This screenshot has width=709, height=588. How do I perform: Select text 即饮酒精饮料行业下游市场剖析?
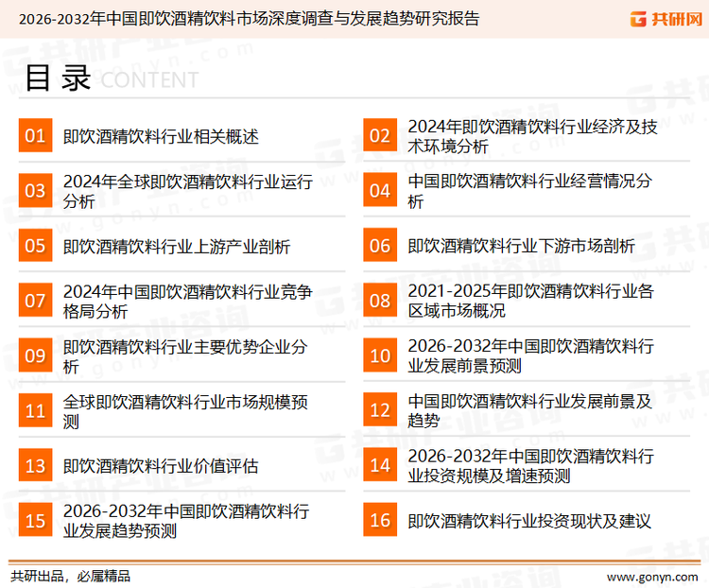[x=521, y=246]
